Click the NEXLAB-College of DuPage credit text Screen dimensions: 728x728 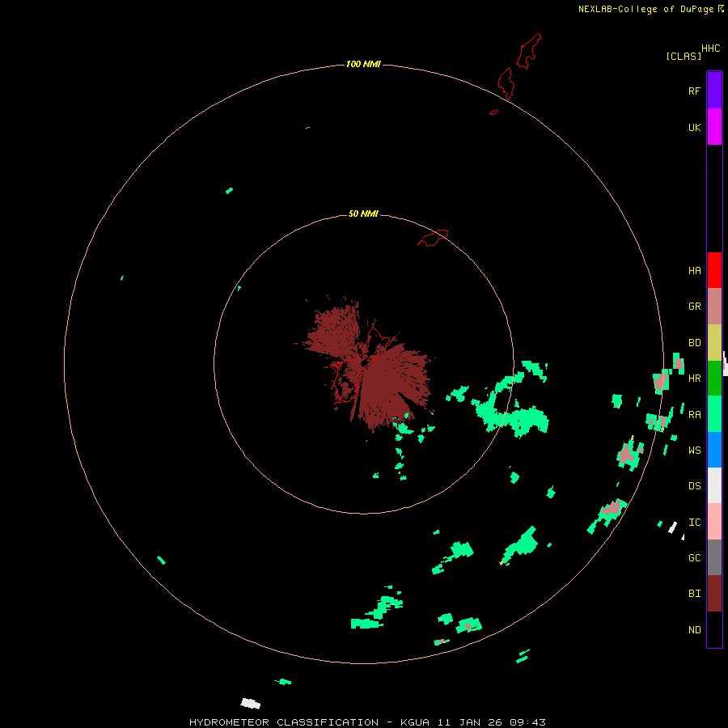645,9
